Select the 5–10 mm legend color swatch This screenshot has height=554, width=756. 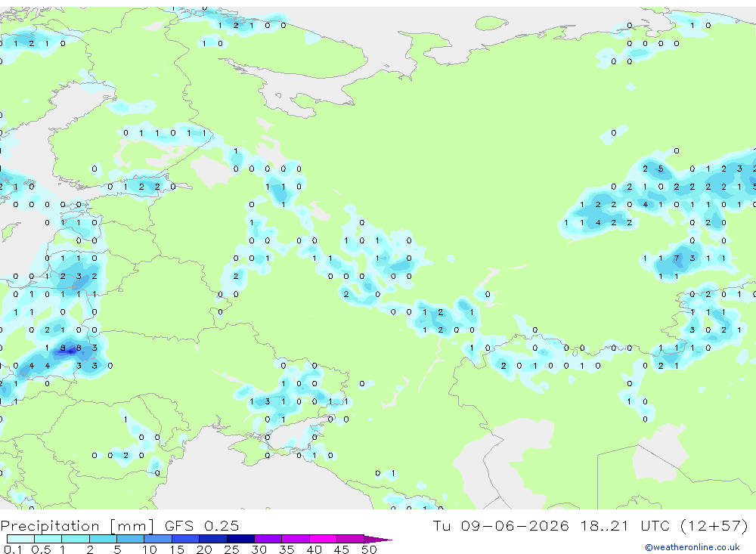tap(131, 539)
